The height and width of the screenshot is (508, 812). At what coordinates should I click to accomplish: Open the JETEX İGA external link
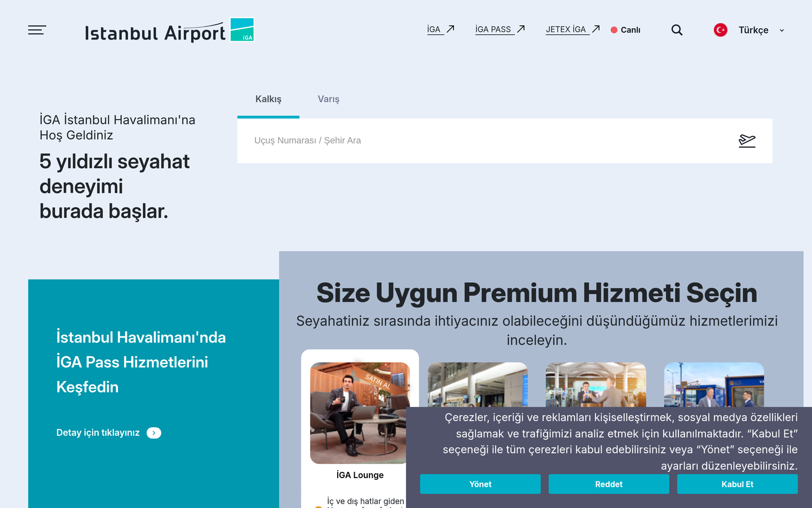click(x=572, y=29)
